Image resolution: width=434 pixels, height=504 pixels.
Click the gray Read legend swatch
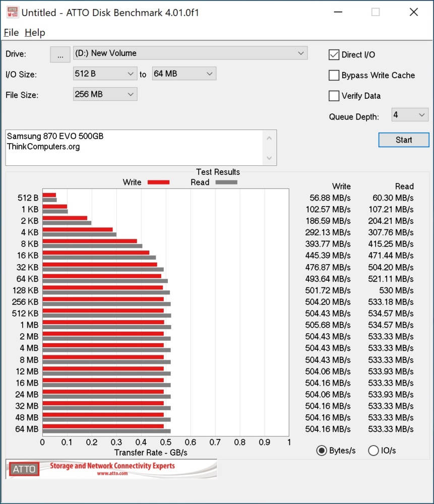(x=226, y=182)
